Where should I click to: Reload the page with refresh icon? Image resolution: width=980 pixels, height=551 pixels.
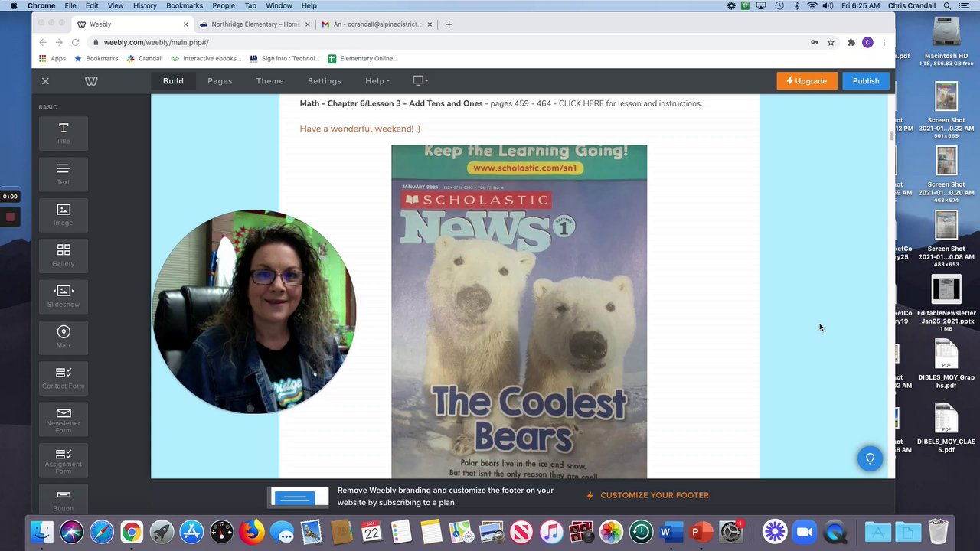75,42
